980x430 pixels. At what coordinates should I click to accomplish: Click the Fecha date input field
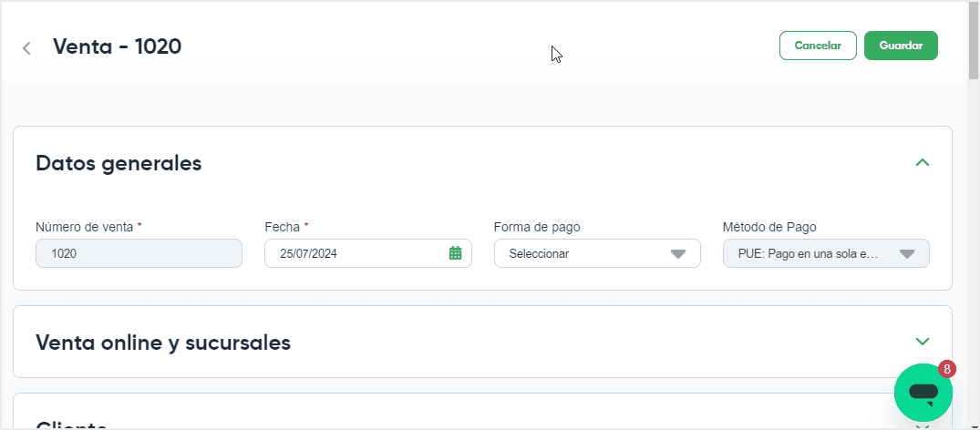click(x=368, y=254)
